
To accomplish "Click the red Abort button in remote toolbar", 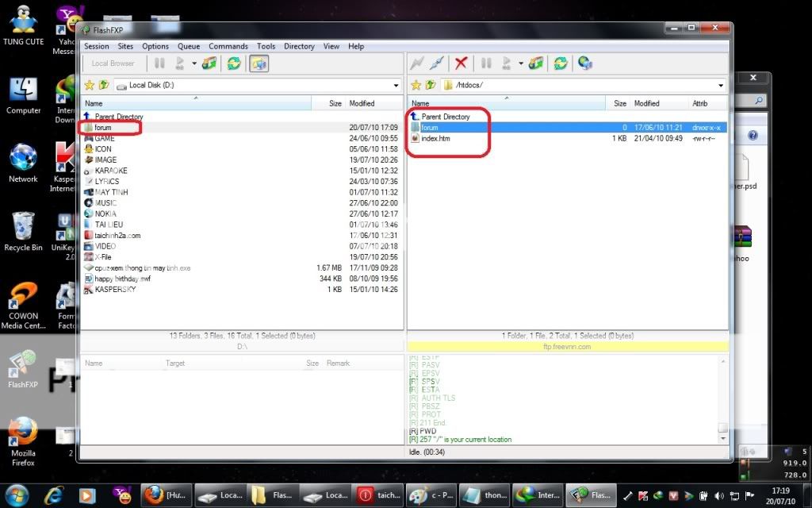I will [x=461, y=63].
